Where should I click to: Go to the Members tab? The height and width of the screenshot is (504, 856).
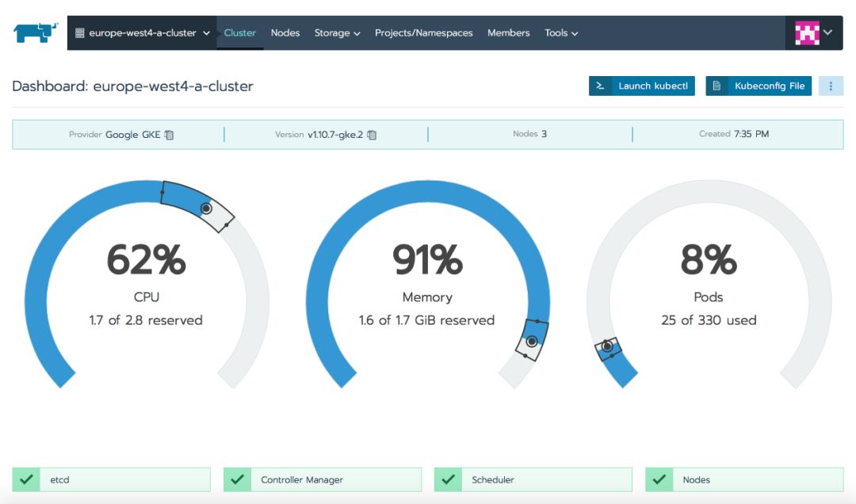click(508, 32)
